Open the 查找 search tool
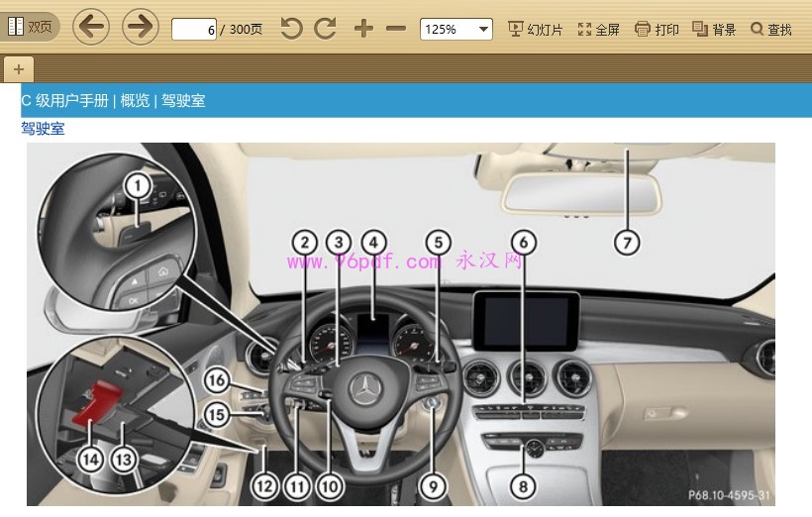Viewport: 812px width, 517px height. click(x=771, y=30)
